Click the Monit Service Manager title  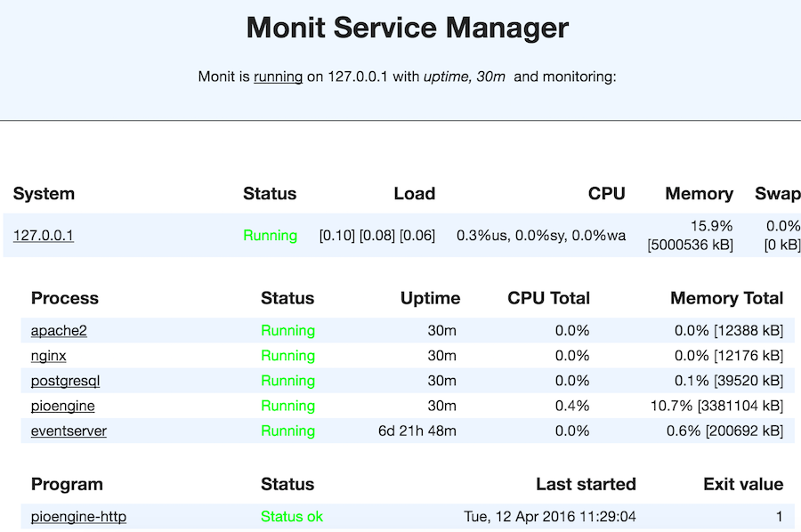click(x=407, y=28)
